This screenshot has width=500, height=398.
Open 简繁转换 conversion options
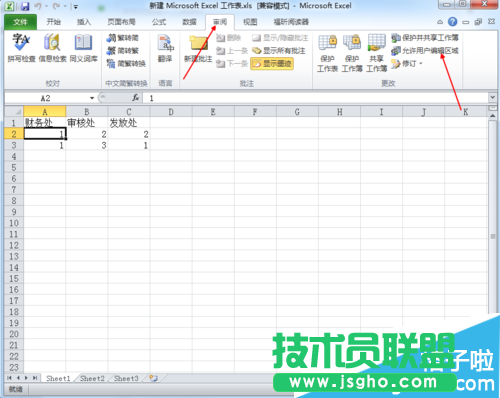(126, 63)
